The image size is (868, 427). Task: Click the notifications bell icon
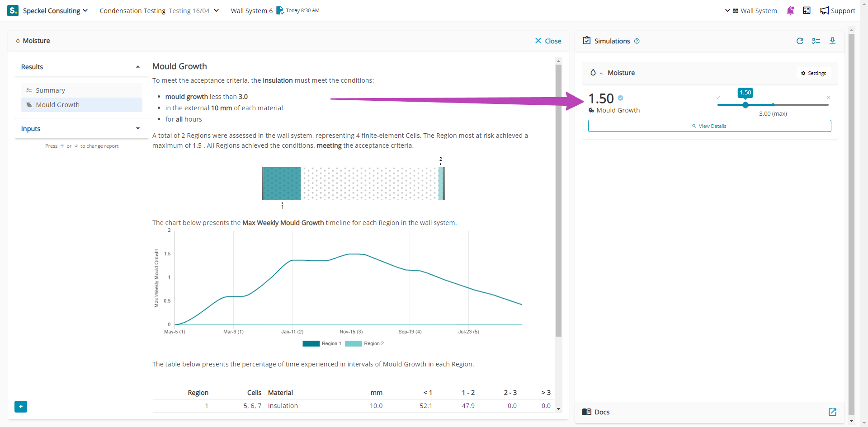(x=790, y=10)
